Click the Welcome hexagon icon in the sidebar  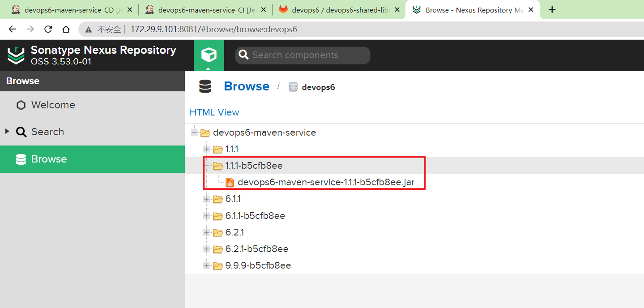pyautogui.click(x=21, y=105)
